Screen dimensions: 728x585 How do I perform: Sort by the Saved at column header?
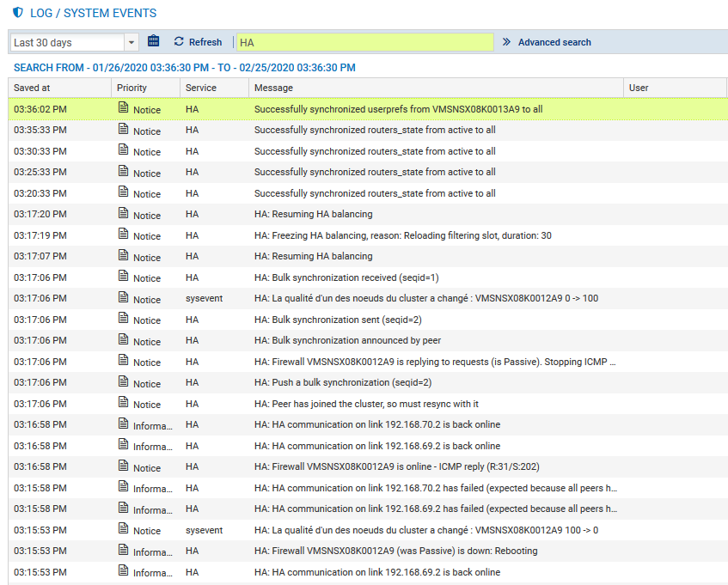(x=33, y=88)
